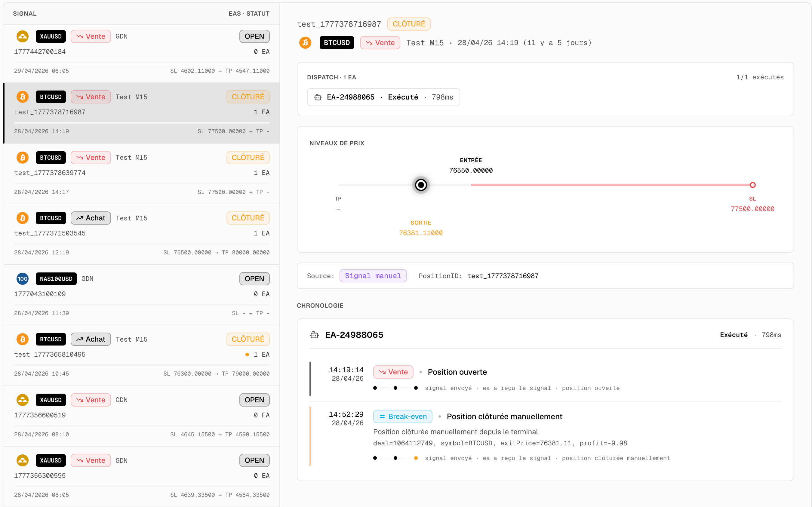Click the NAS100 icon in signal 1777043100109
The image size is (812, 507).
click(x=23, y=279)
